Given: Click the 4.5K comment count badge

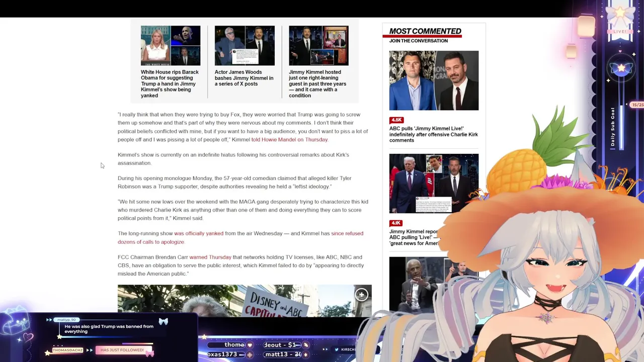Looking at the screenshot, I should click(x=396, y=120).
